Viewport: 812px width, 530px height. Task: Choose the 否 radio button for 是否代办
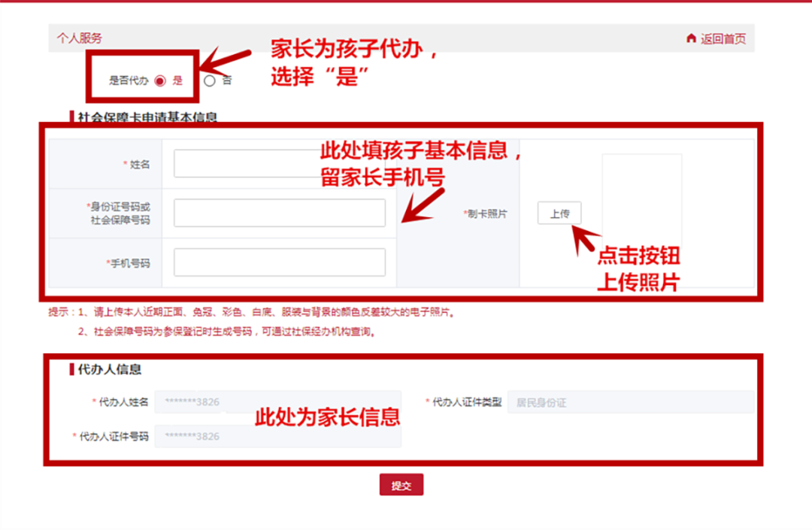coord(210,81)
